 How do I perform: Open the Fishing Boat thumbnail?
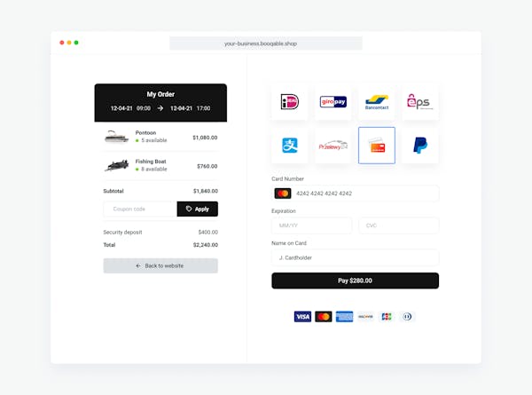pyautogui.click(x=117, y=165)
